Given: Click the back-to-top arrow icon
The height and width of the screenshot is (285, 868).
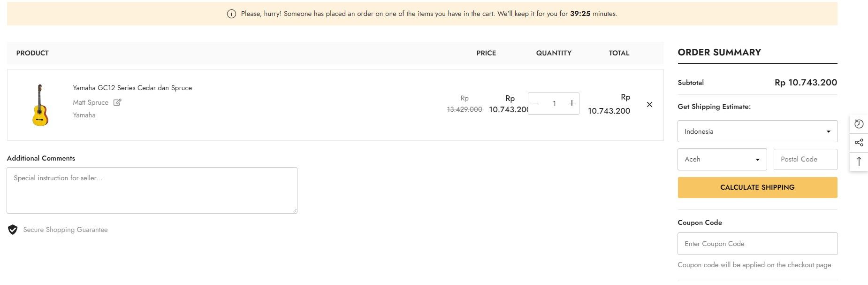Looking at the screenshot, I should click(859, 162).
